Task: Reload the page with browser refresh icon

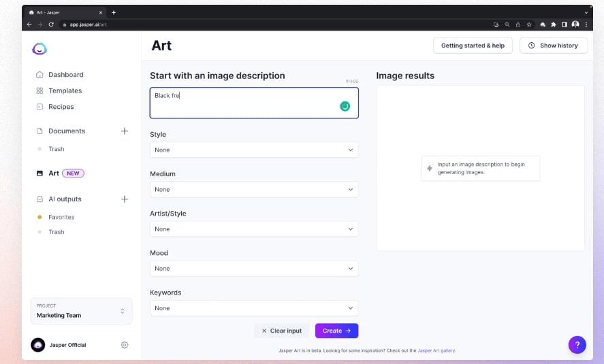Action: pos(51,24)
